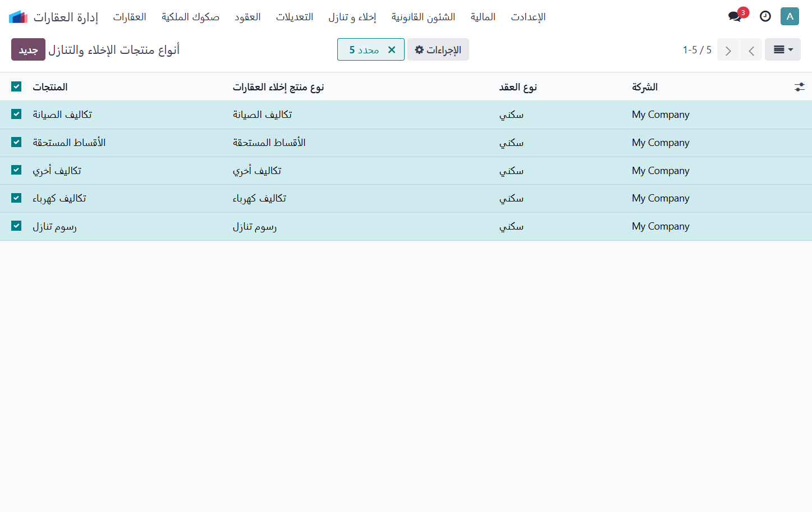Sort by نوع منتج إخلاء العقارات header
This screenshot has height=512, width=812.
click(278, 87)
